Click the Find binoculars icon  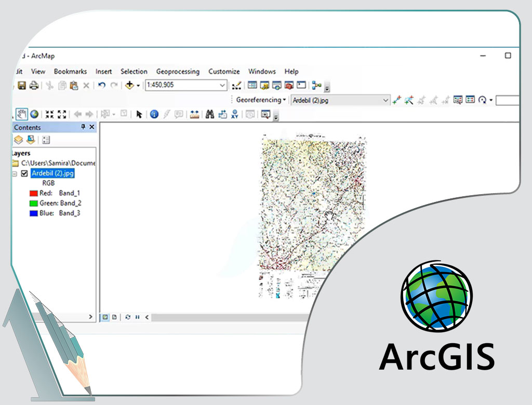210,114
